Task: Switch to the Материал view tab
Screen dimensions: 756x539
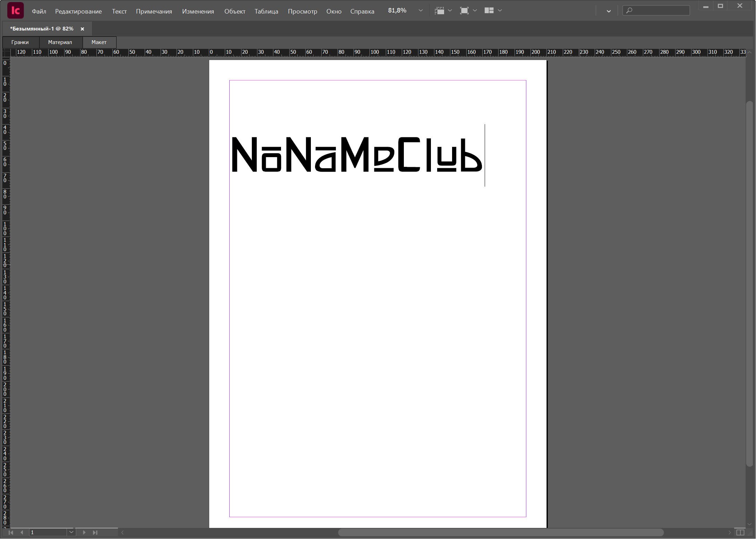Action: (x=60, y=42)
